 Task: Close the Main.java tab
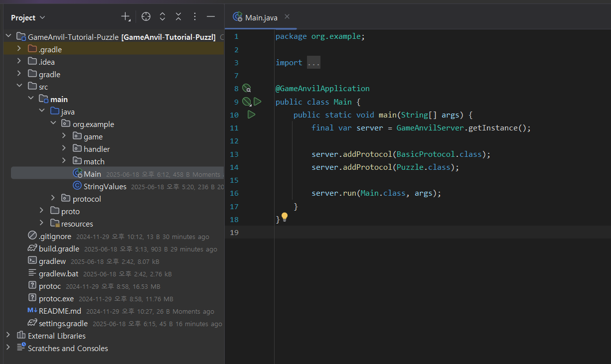coord(287,17)
